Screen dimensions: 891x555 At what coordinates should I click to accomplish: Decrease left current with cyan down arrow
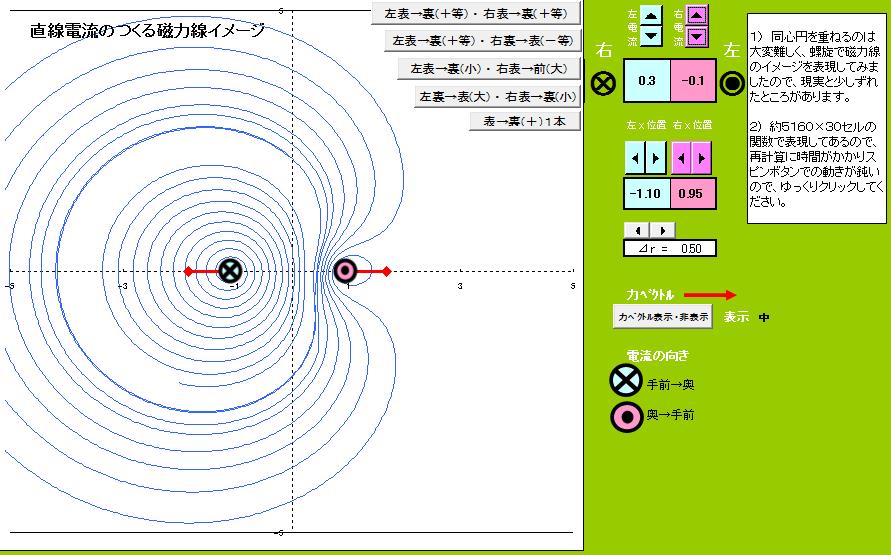pyautogui.click(x=651, y=36)
